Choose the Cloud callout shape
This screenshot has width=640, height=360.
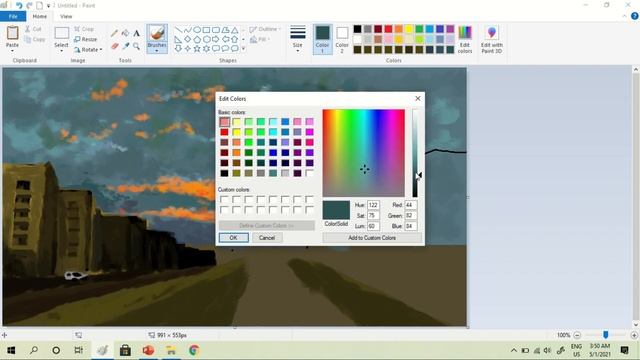(x=234, y=48)
